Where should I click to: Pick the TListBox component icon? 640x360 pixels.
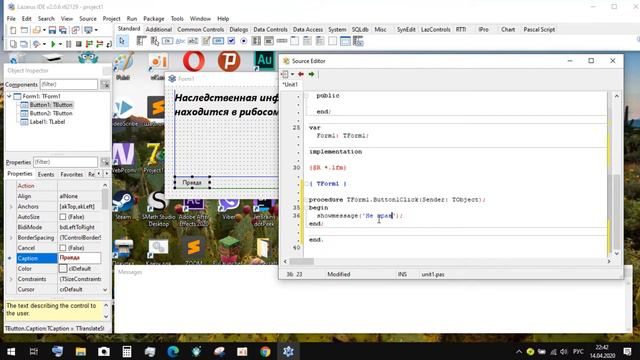[256, 41]
